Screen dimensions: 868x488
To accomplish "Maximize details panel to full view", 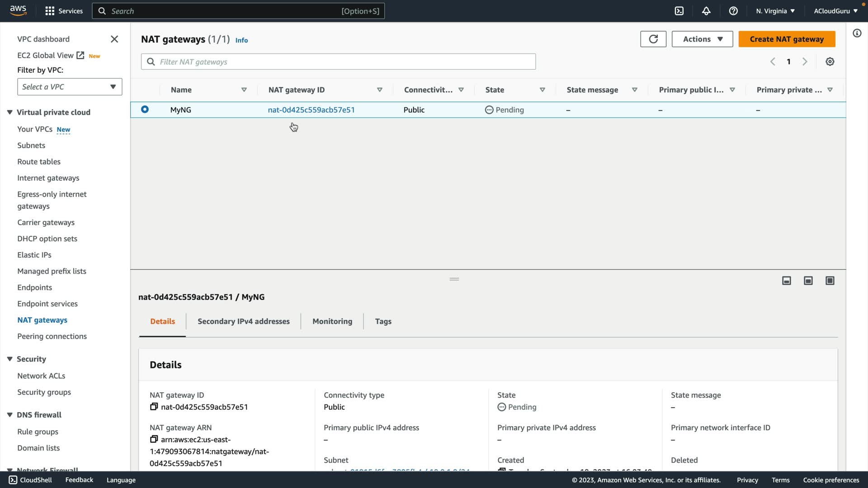I will pyautogui.click(x=830, y=281).
